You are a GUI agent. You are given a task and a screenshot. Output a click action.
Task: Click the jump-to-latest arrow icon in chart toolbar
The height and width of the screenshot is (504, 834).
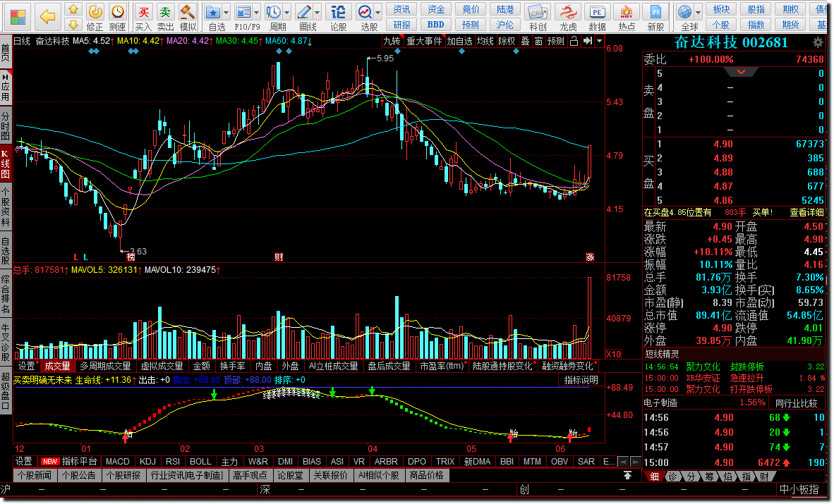[x=587, y=41]
